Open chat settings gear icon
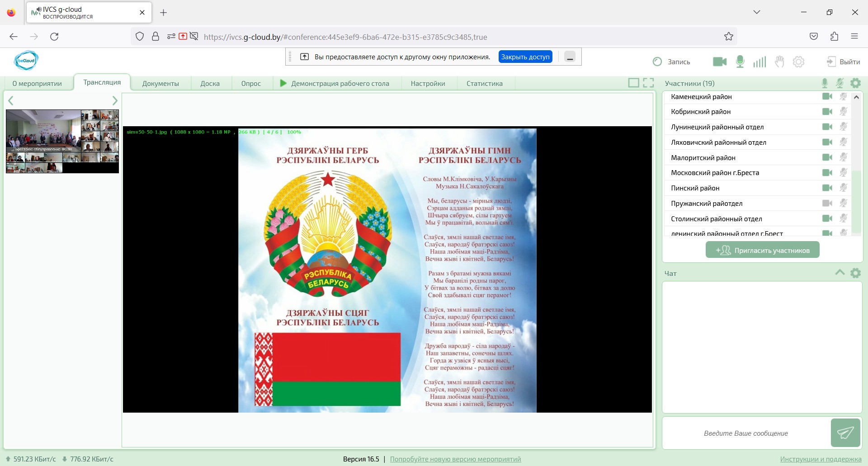The width and height of the screenshot is (868, 466). (855, 273)
